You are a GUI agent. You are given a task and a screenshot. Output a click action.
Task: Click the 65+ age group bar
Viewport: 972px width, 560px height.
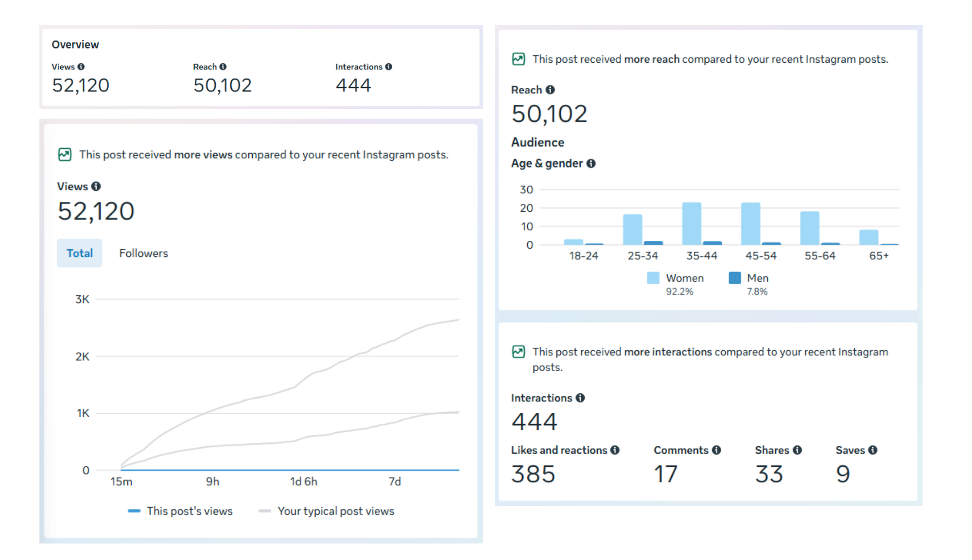868,237
